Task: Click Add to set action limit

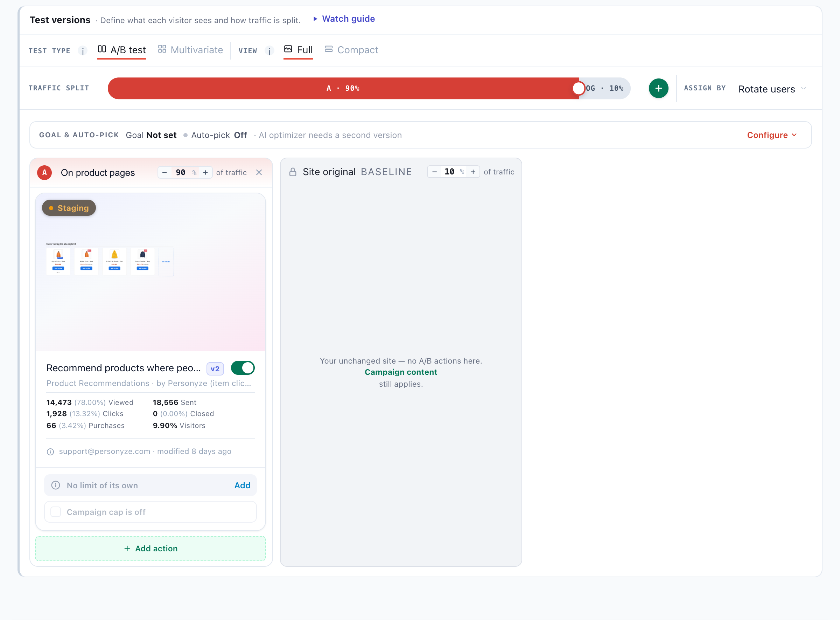Action: (242, 485)
